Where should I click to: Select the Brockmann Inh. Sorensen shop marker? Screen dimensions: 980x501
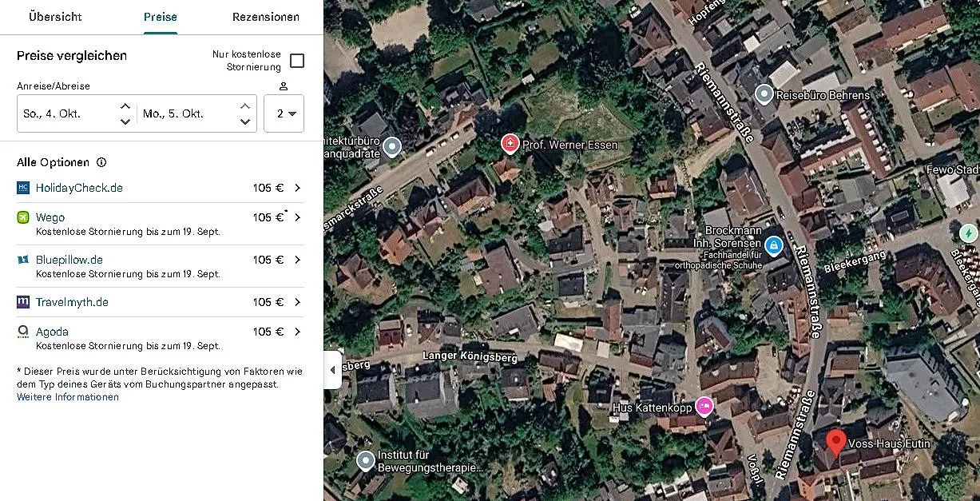click(773, 245)
